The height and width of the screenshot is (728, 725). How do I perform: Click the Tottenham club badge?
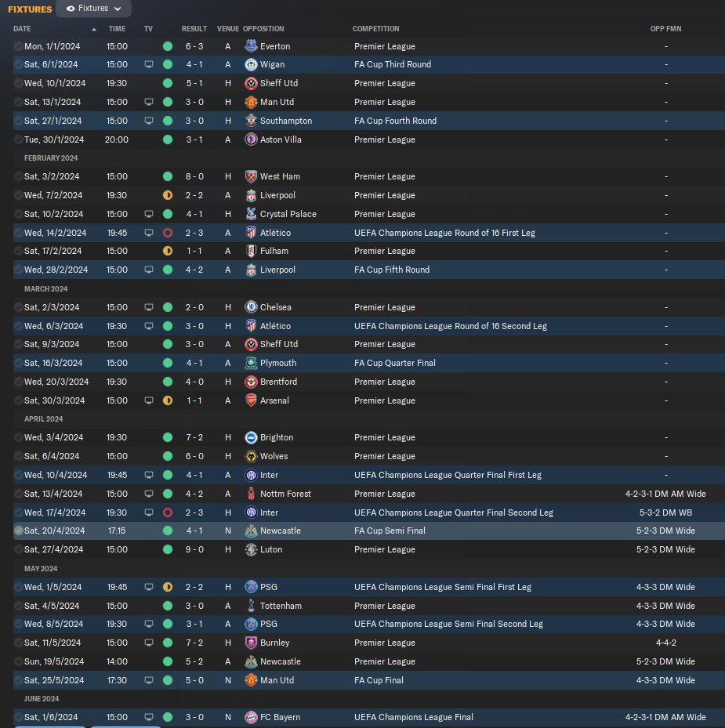pos(251,606)
